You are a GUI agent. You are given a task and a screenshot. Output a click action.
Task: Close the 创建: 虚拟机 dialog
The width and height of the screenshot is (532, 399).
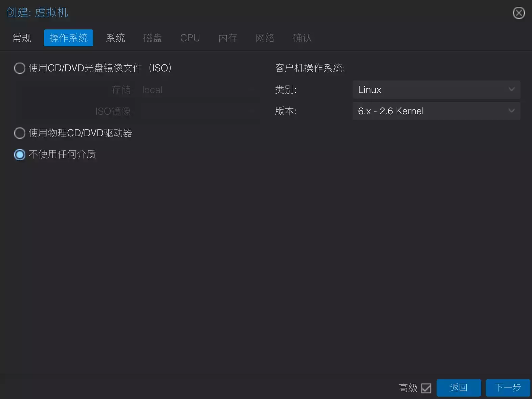pyautogui.click(x=518, y=13)
